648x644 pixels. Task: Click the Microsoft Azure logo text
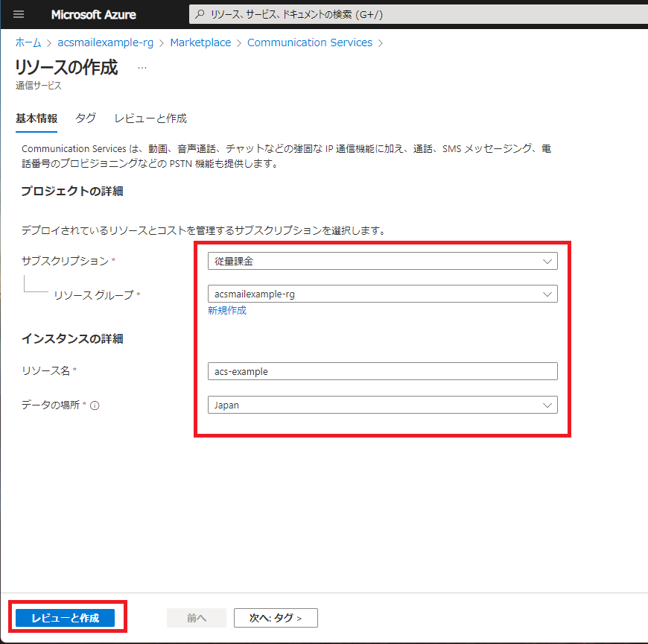coord(93,14)
